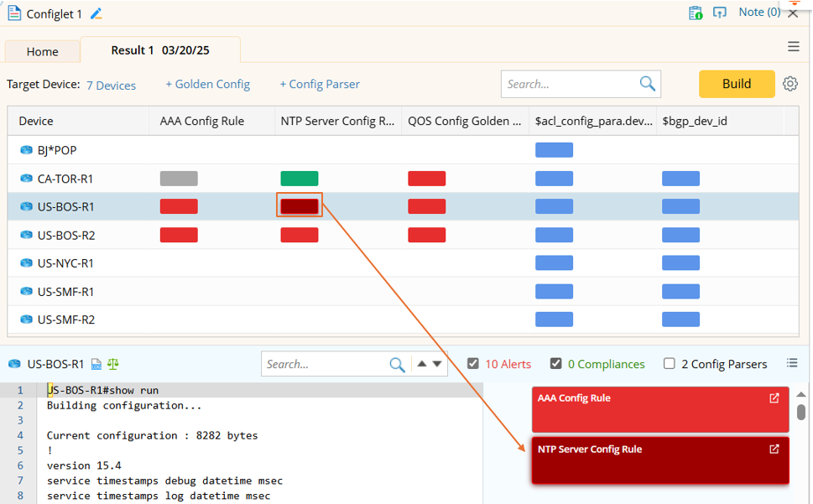Viewport: 813px width, 504px height.
Task: Click blue bgp_dev_id swatch for US-SMF-R2
Action: [680, 320]
